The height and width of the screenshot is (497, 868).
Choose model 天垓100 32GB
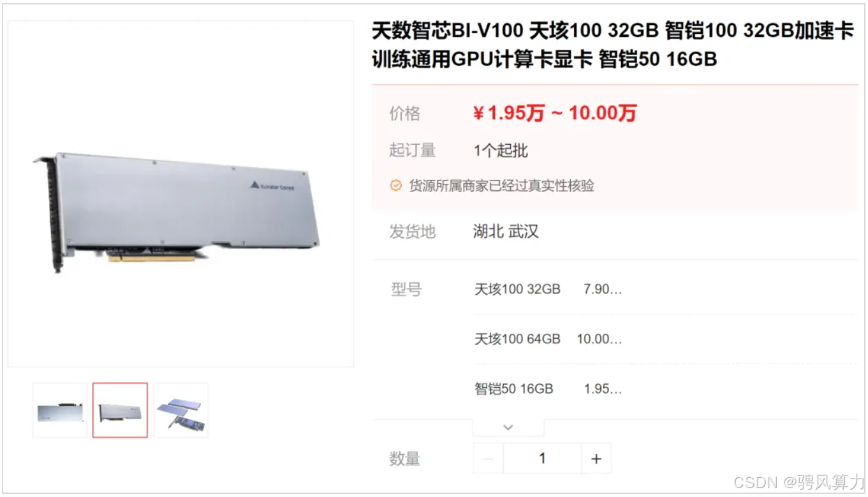(517, 289)
